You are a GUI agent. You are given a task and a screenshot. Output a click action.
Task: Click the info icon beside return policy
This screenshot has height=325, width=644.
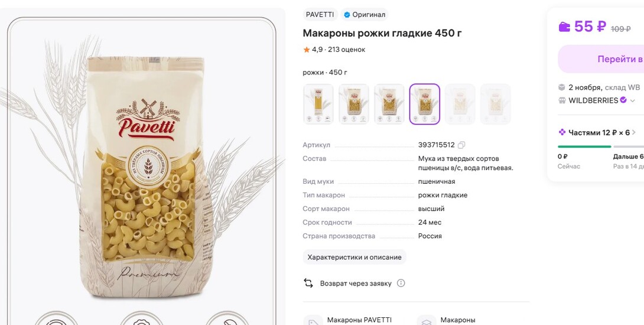(401, 283)
